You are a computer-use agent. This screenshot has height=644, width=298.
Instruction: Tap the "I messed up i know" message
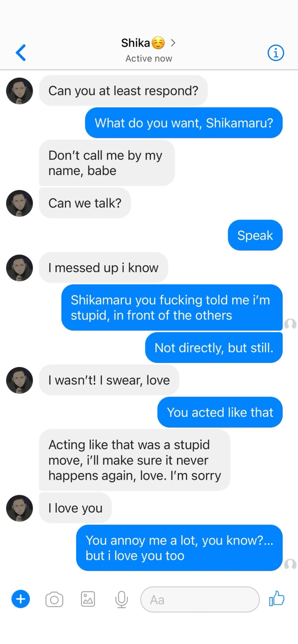point(103,268)
